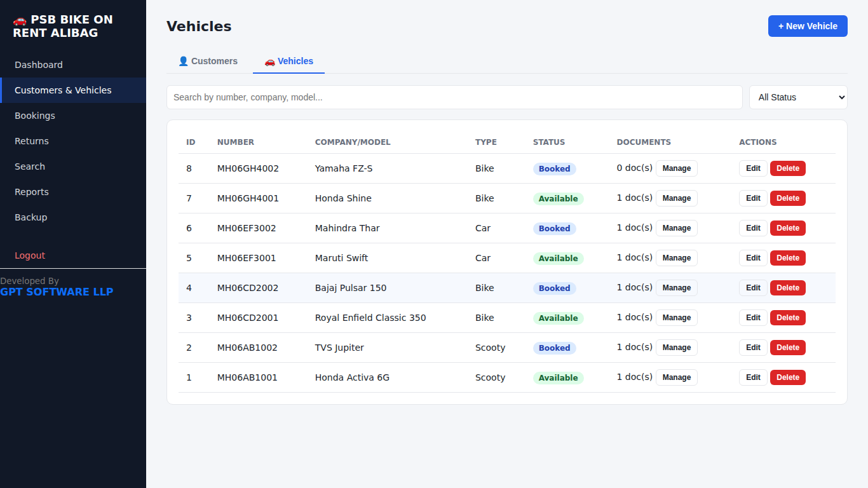Delete the Mahindra Thar vehicle
This screenshot has width=868, height=488.
pos(788,228)
